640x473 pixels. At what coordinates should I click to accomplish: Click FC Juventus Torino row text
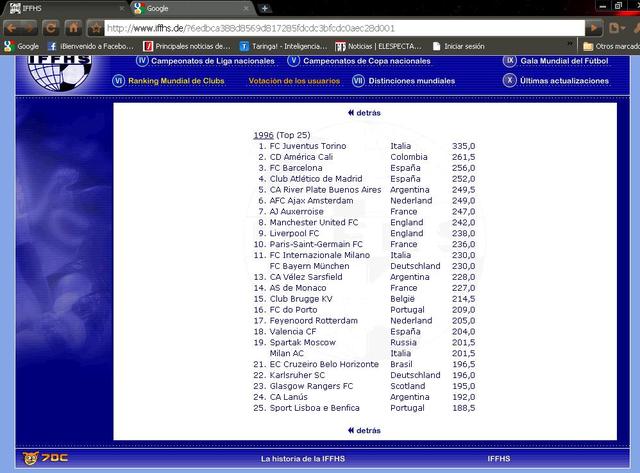(x=308, y=146)
